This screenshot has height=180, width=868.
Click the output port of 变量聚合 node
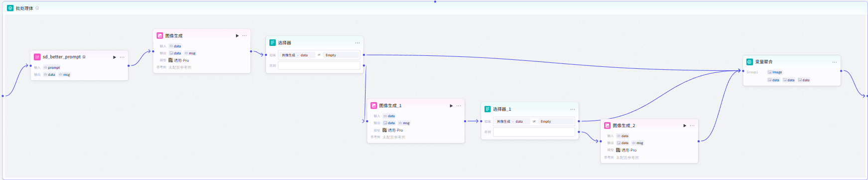coord(841,71)
